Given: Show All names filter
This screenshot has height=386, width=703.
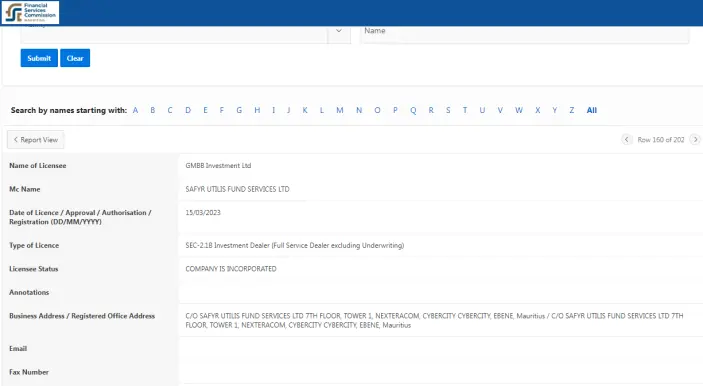Looking at the screenshot, I should [x=592, y=110].
